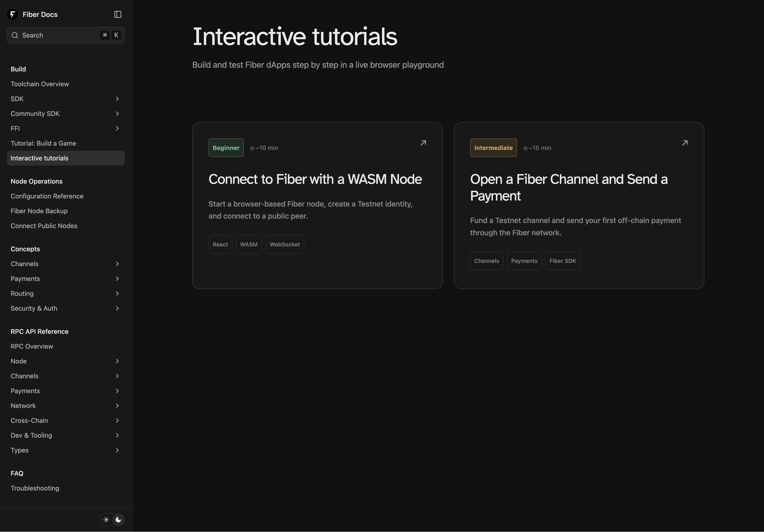Collapse the sidebar with the panel icon
The width and height of the screenshot is (764, 532).
point(118,15)
